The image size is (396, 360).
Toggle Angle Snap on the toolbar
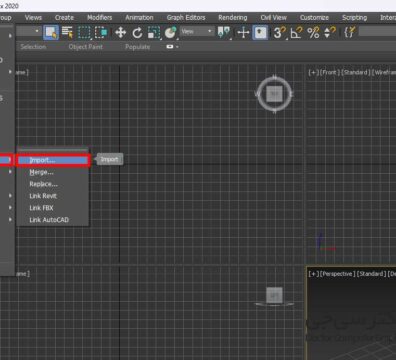296,32
